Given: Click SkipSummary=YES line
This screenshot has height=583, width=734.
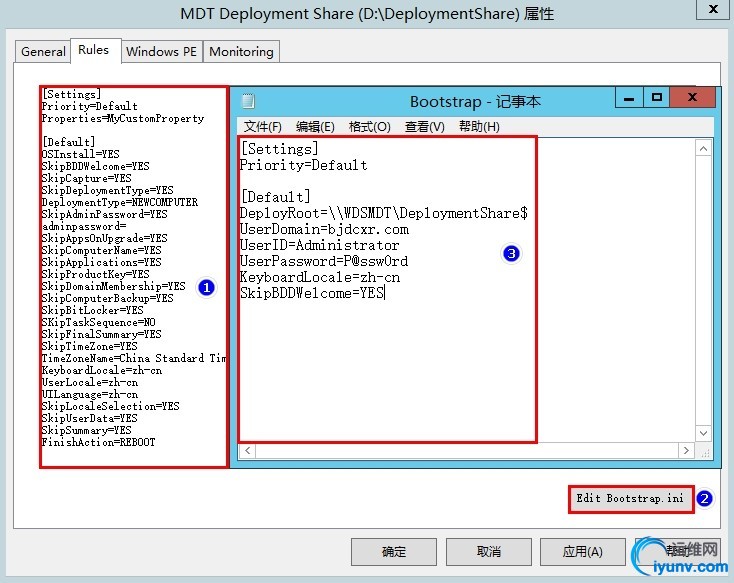Looking at the screenshot, I should tap(87, 430).
